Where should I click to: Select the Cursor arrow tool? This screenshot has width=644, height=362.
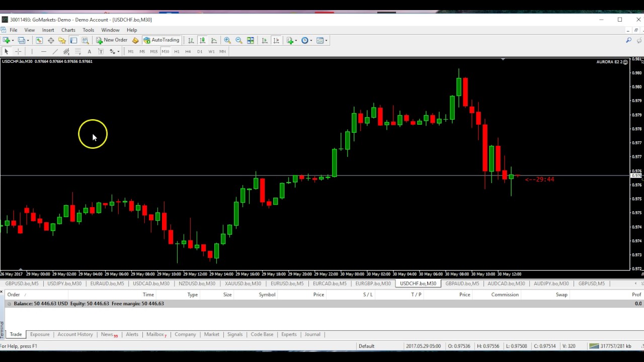point(7,51)
